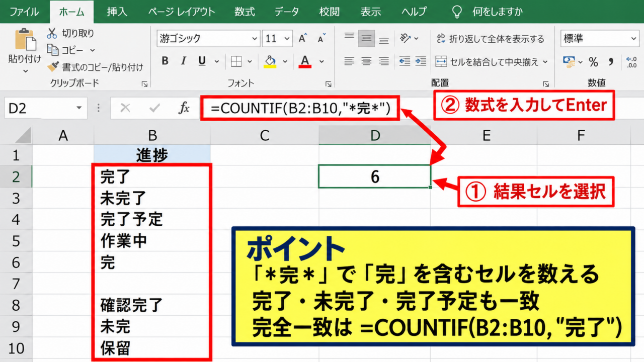Click the formula bar with COUNTIF formula
The width and height of the screenshot is (644, 362).
pos(300,108)
